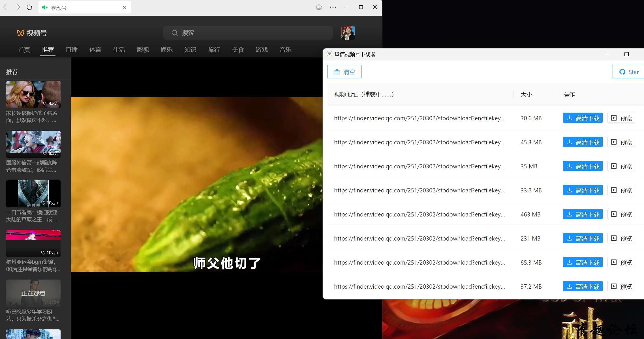This screenshot has width=644, height=339.
Task: Minimize the 视频号 browser window
Action: coord(347,7)
